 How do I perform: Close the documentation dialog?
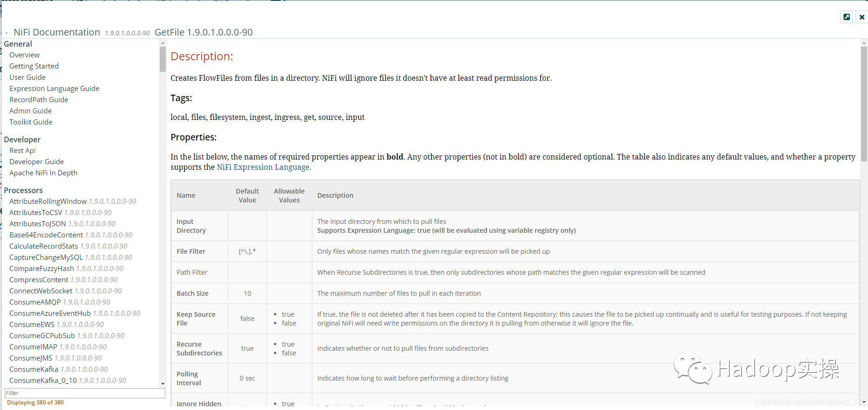pos(862,17)
